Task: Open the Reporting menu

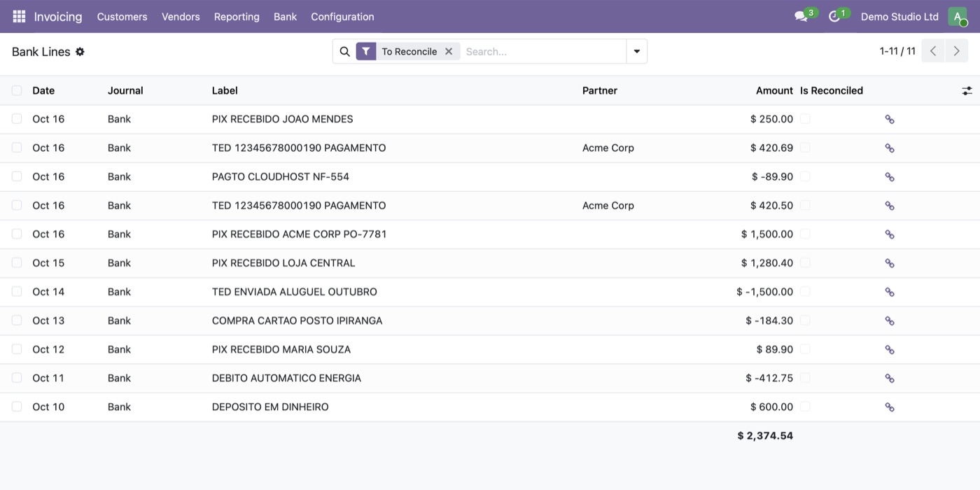Action: [x=237, y=16]
